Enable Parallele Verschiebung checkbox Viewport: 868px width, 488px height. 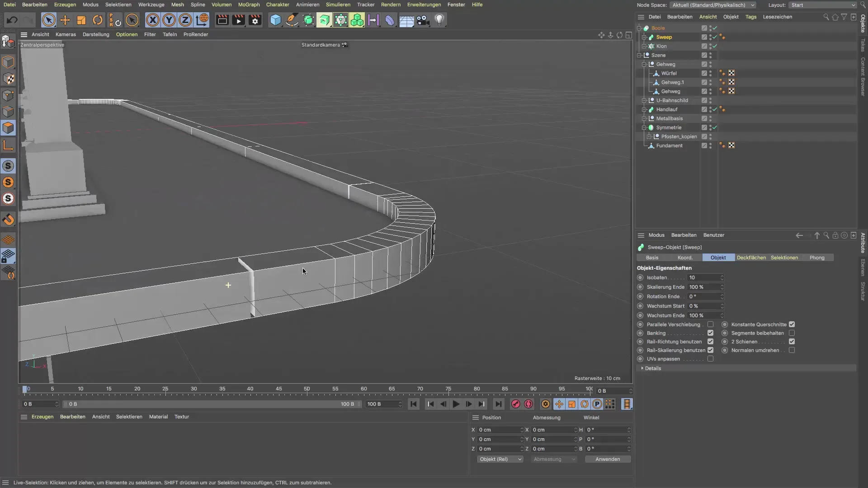pos(710,324)
